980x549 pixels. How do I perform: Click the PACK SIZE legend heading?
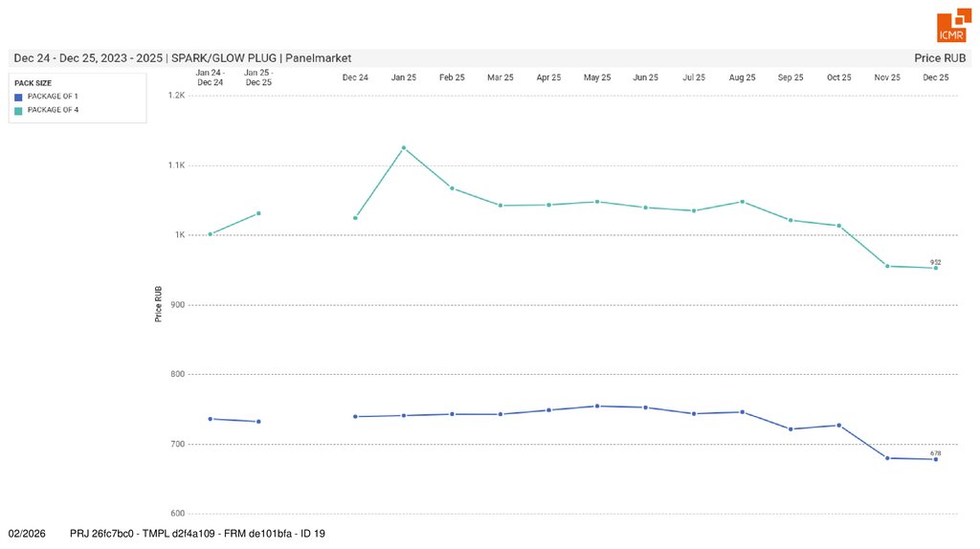(x=33, y=83)
